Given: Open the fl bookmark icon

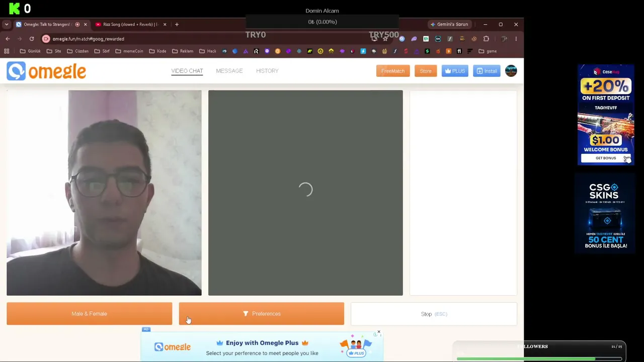Looking at the screenshot, I should pos(459,51).
